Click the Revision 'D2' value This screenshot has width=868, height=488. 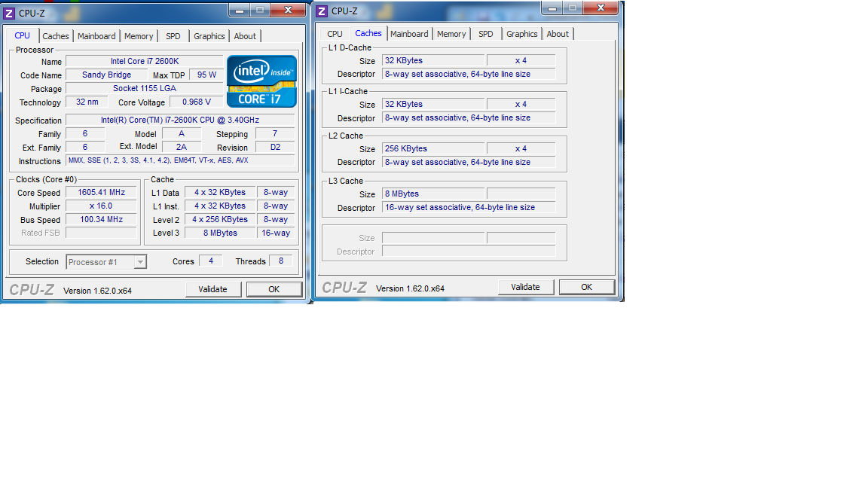[275, 147]
